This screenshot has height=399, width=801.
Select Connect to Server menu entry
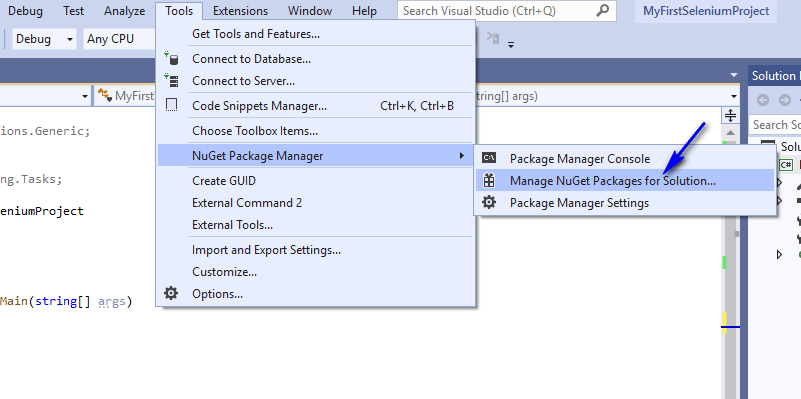pyautogui.click(x=316, y=81)
